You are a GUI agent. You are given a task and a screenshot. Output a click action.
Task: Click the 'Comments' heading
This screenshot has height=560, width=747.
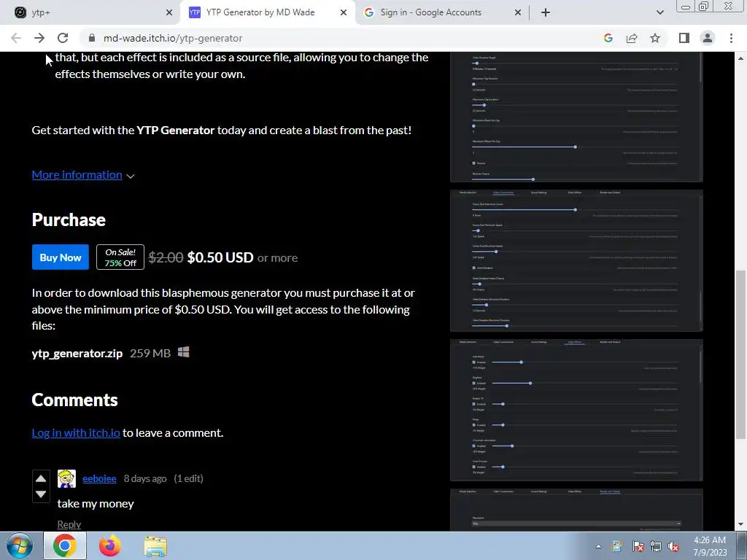[75, 400]
